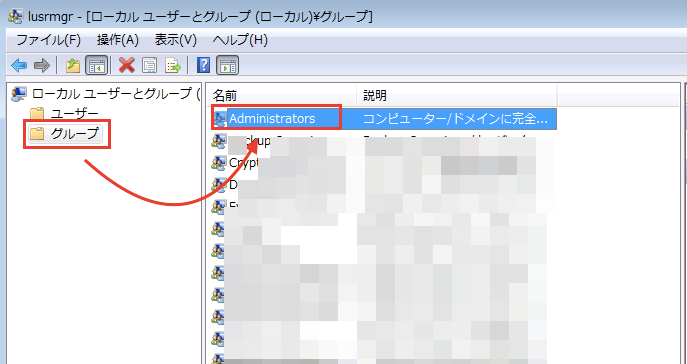The width and height of the screenshot is (687, 364).
Task: Select the ユーザー folder in tree
Action: point(64,113)
